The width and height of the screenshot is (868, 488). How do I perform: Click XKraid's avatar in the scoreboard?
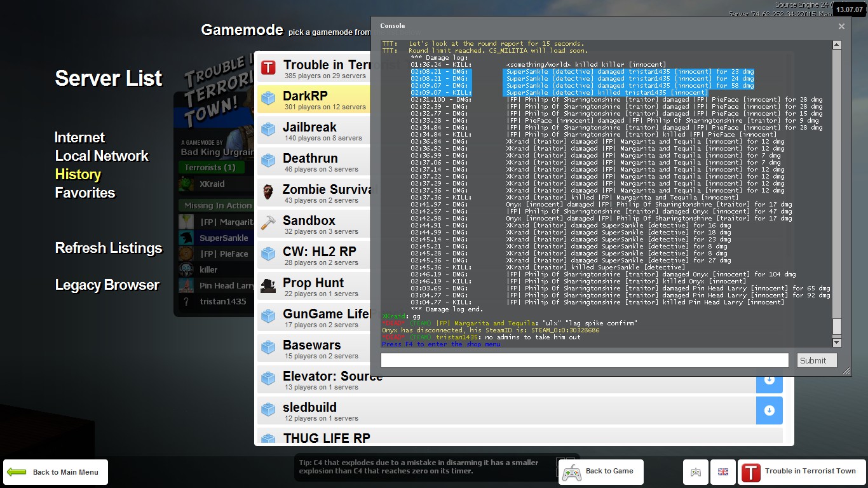[x=187, y=184]
